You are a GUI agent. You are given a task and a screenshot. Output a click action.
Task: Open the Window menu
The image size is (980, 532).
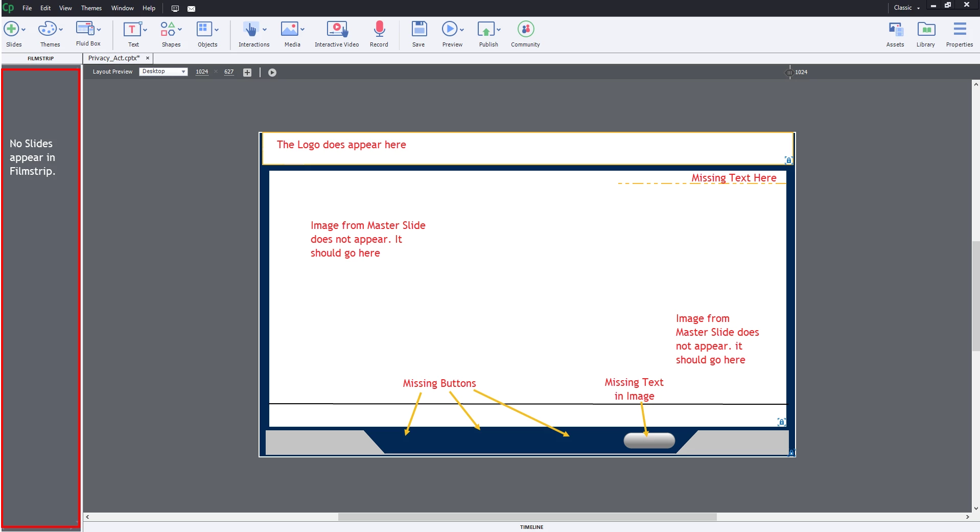click(x=123, y=8)
